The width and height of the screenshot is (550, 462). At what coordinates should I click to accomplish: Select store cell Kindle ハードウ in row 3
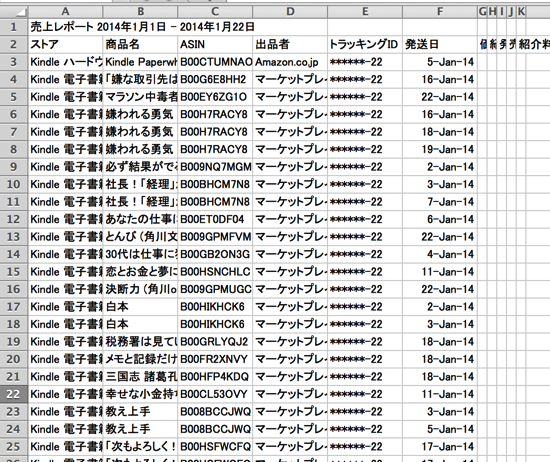pos(65,62)
